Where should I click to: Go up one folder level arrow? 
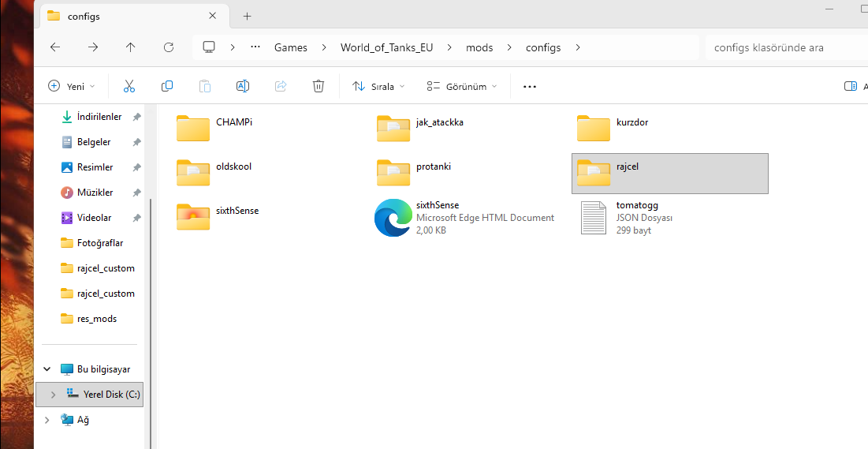131,47
